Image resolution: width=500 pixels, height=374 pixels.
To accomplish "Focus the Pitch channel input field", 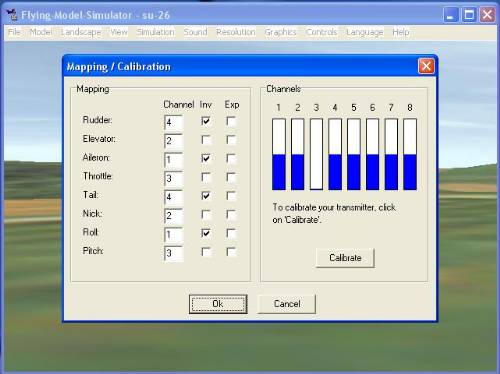I will point(173,253).
